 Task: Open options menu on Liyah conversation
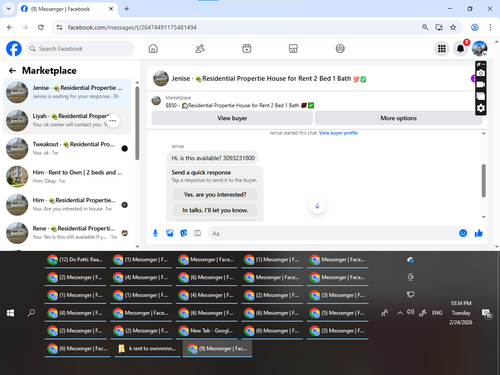tap(113, 120)
